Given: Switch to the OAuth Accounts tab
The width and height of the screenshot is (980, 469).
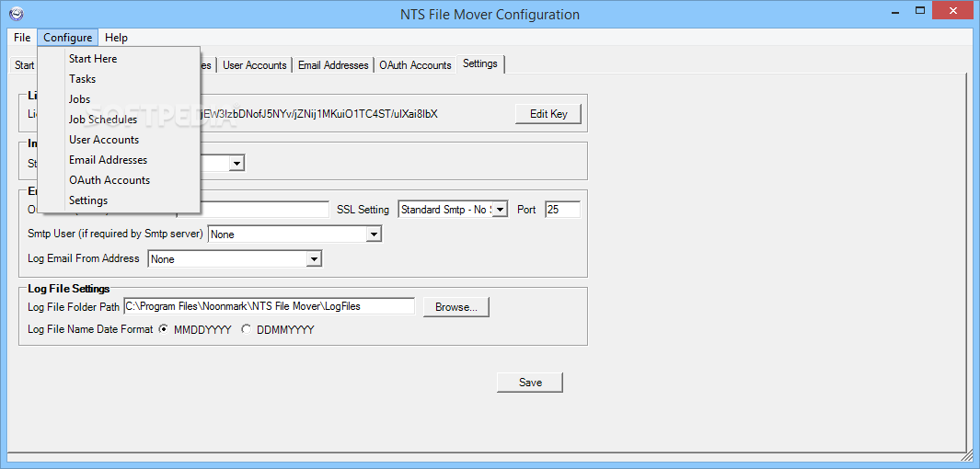Looking at the screenshot, I should pos(415,65).
